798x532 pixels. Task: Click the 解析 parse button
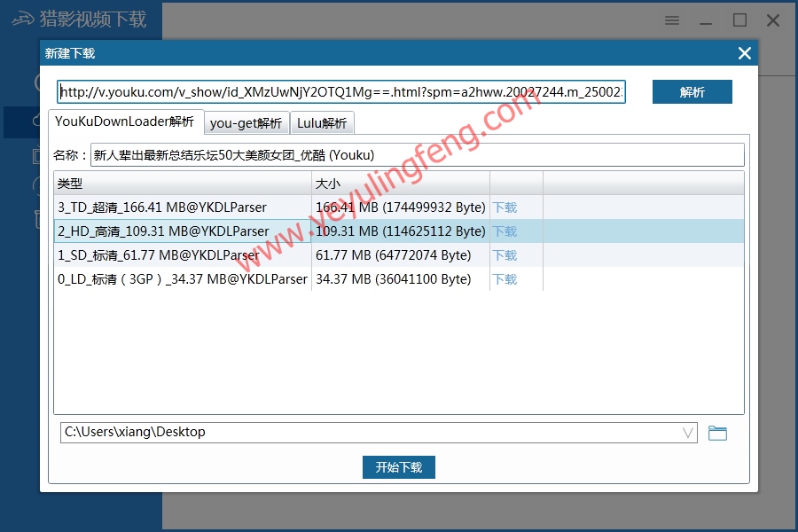[692, 91]
